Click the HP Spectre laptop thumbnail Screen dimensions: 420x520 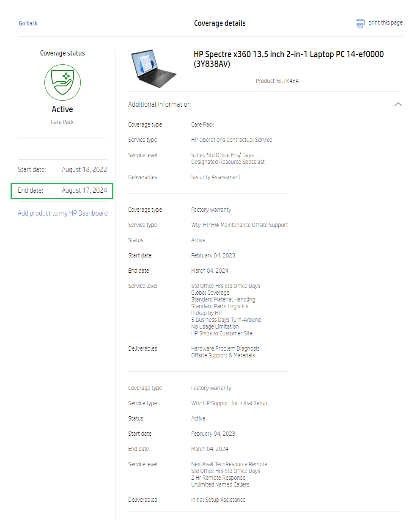pyautogui.click(x=153, y=68)
